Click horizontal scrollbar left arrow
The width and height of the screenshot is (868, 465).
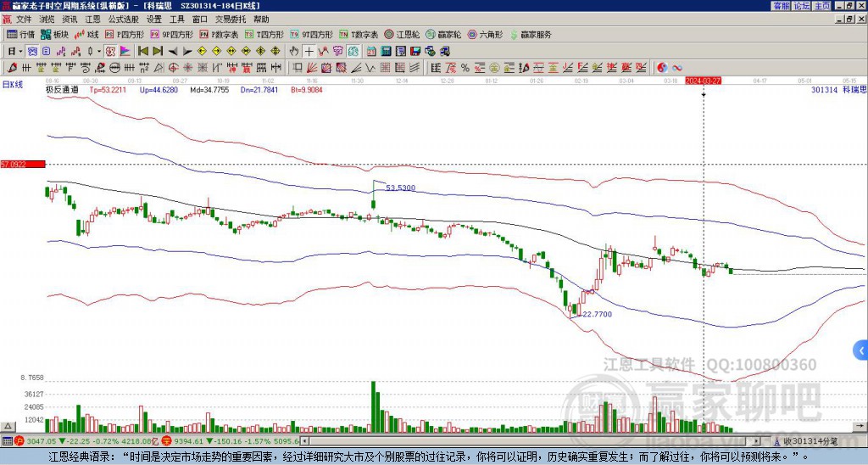pos(304,441)
